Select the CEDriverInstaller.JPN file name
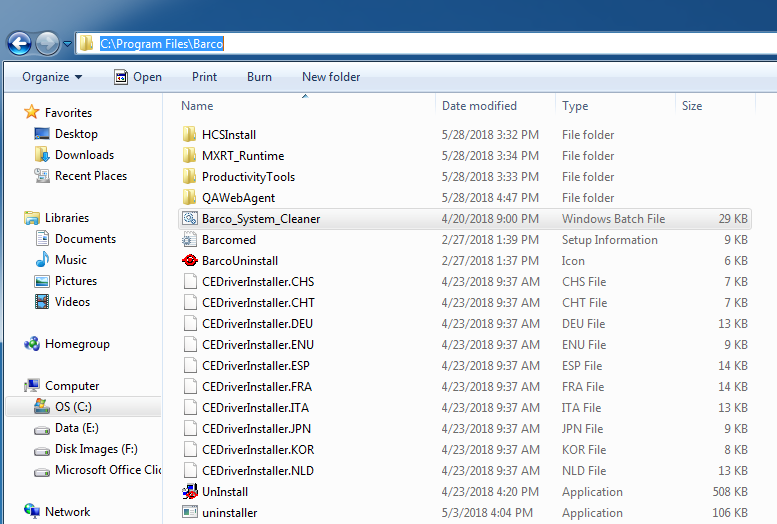 point(256,428)
